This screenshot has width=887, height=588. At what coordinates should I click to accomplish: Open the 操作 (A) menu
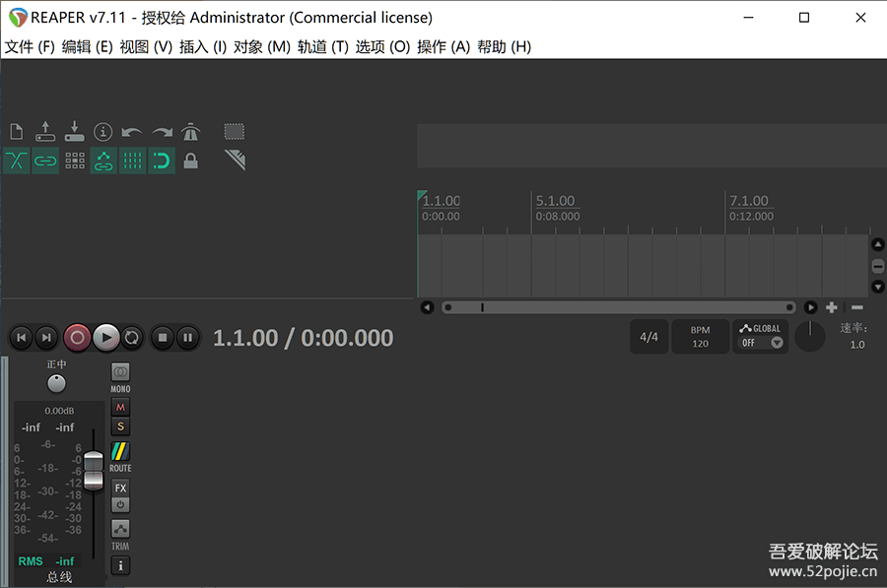[x=443, y=47]
